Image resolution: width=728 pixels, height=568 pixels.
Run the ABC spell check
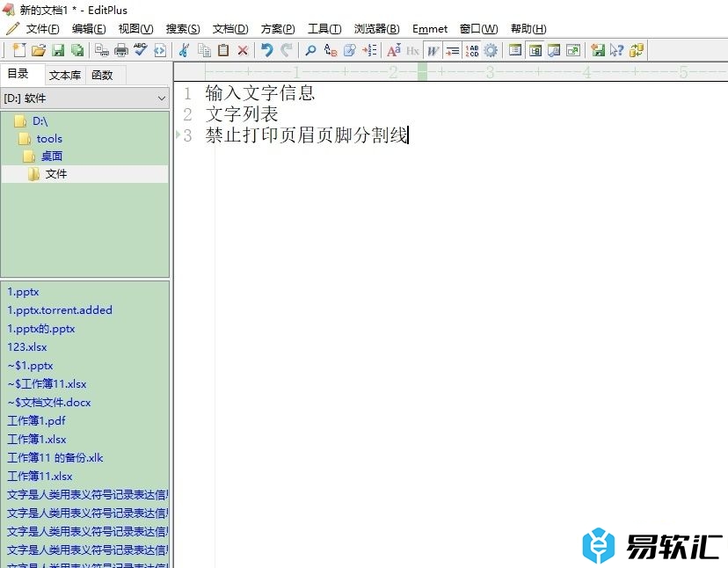[x=140, y=50]
